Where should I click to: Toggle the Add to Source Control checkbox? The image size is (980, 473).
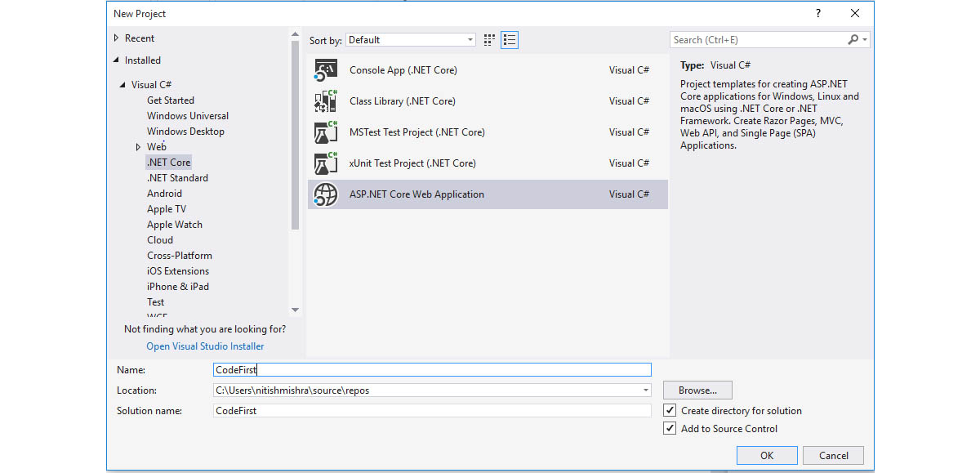(x=670, y=429)
